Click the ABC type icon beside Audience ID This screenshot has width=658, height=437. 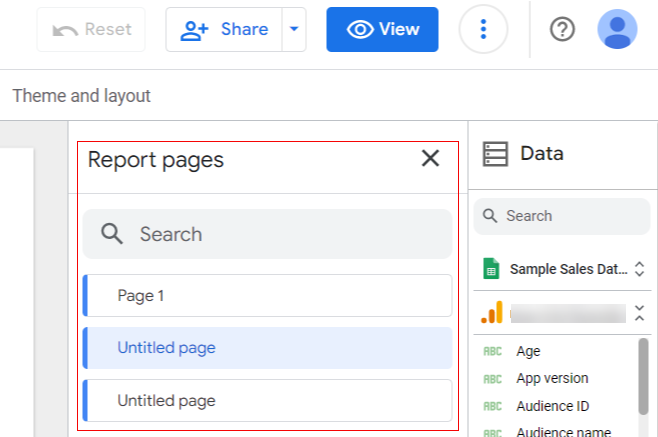[x=493, y=406]
